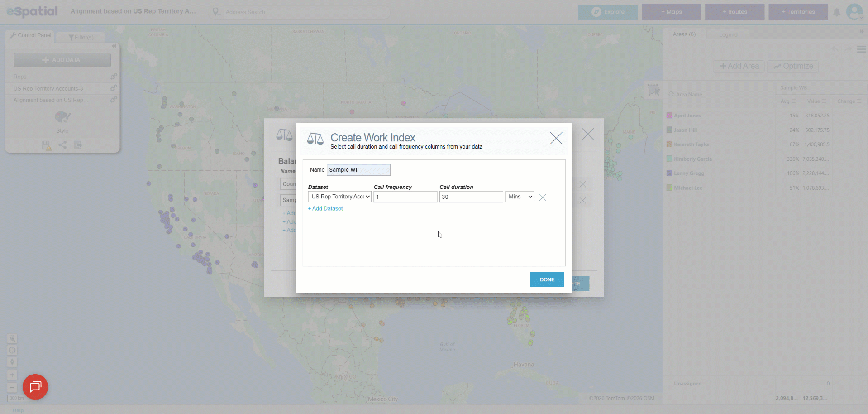
Task: Switch to the Filter(s) tab
Action: [x=81, y=37]
